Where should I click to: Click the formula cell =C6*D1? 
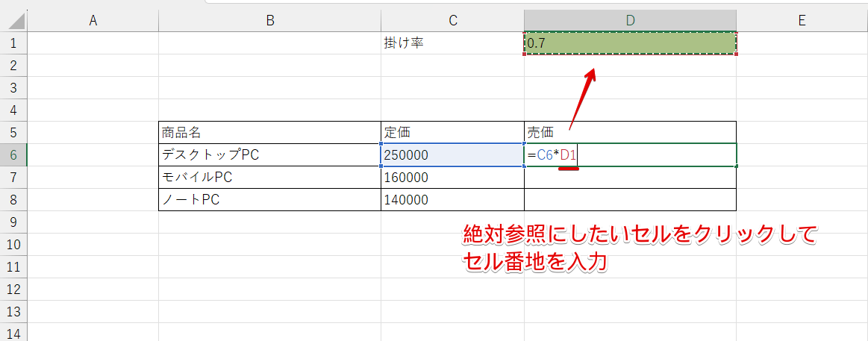630,155
